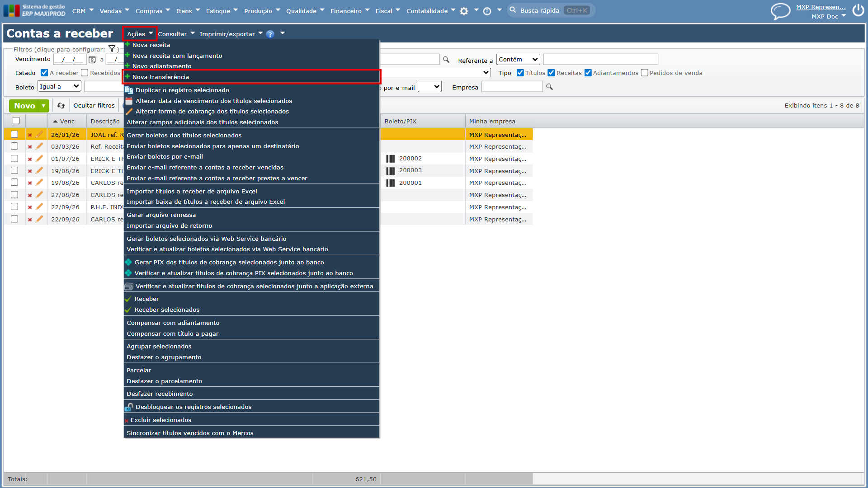Image resolution: width=868 pixels, height=488 pixels.
Task: Click barcode icon for boleto 200002
Action: (x=390, y=159)
